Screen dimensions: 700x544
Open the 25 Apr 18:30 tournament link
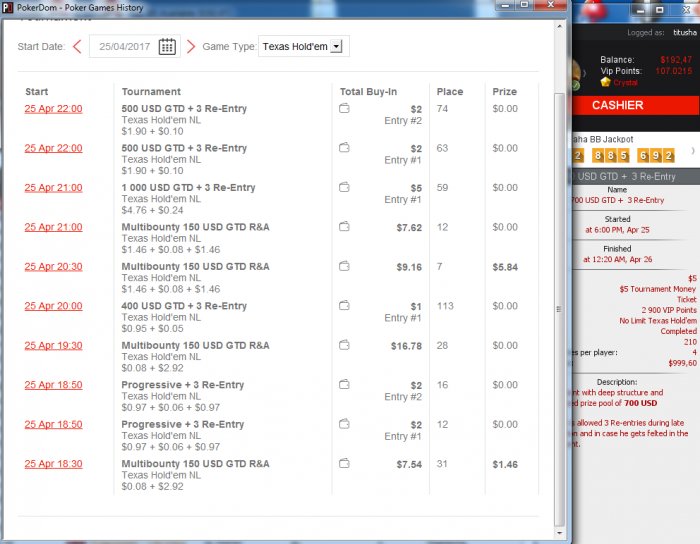tap(54, 464)
